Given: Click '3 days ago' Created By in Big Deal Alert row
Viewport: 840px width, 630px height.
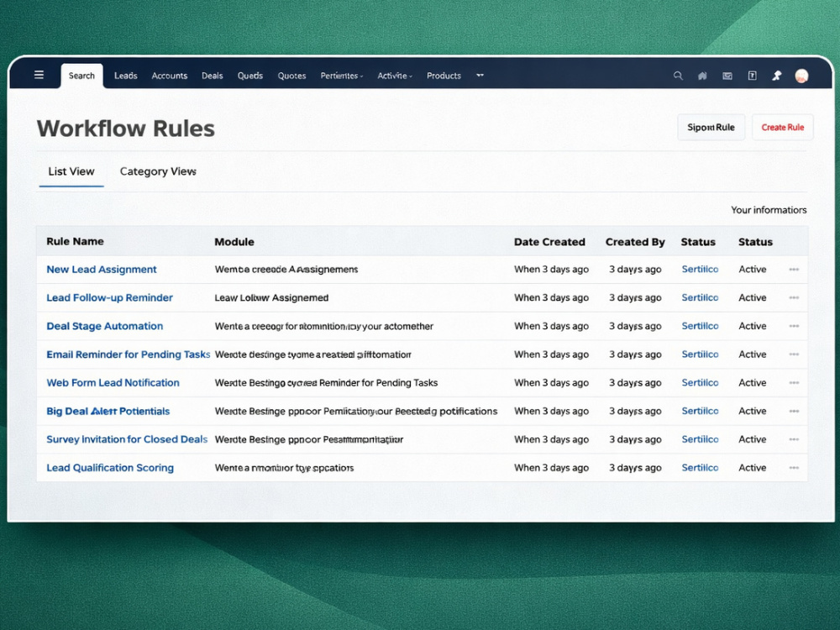Looking at the screenshot, I should coord(635,412).
